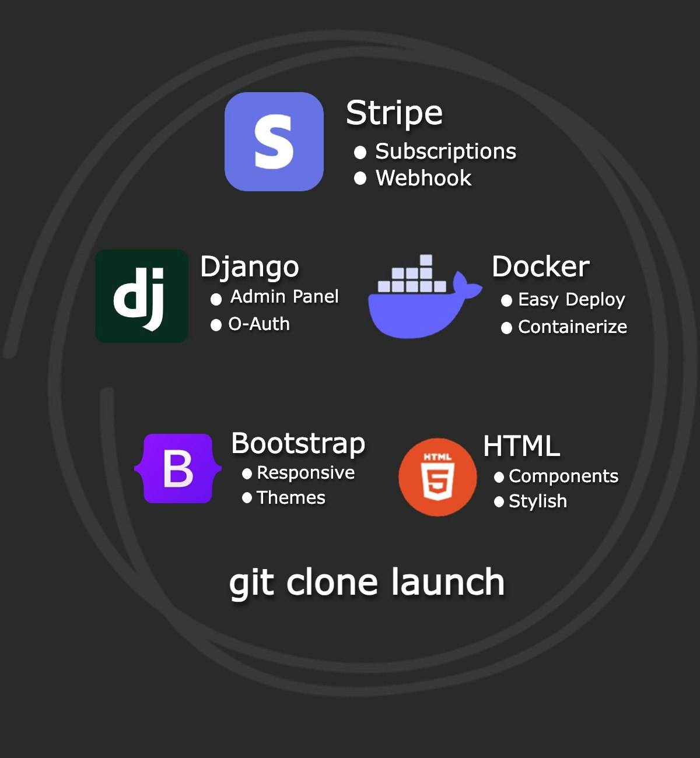Click the O-Auth bullet text
The width and height of the screenshot is (700, 758).
pyautogui.click(x=259, y=324)
